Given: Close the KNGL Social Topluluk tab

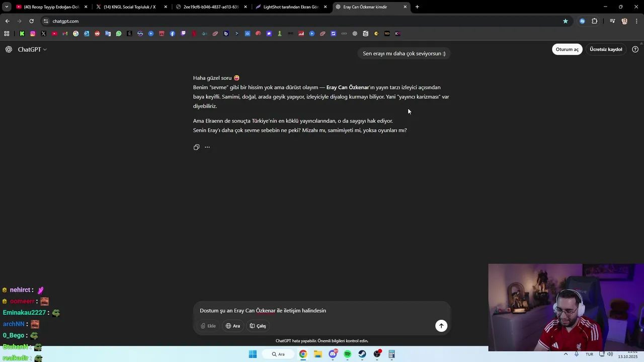Looking at the screenshot, I should 166,7.
